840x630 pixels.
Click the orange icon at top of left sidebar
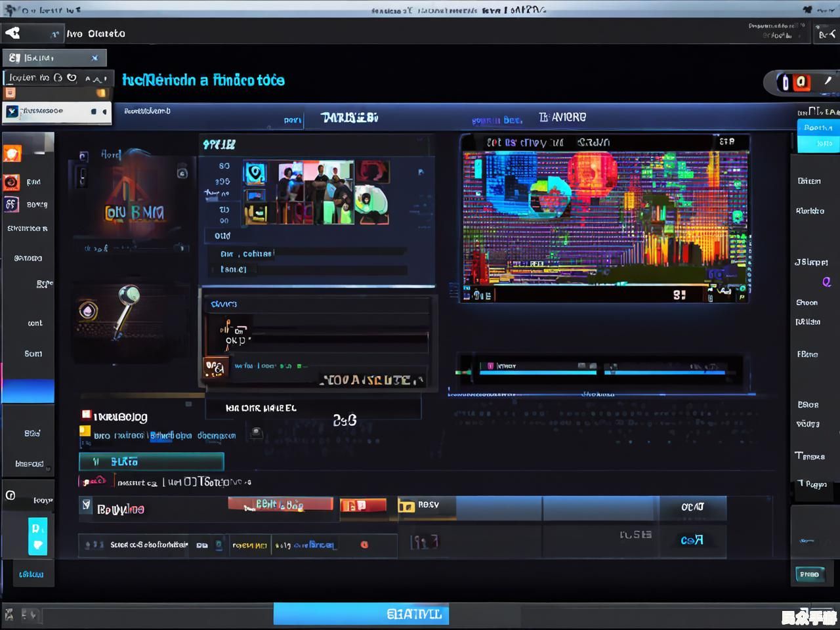[x=12, y=154]
